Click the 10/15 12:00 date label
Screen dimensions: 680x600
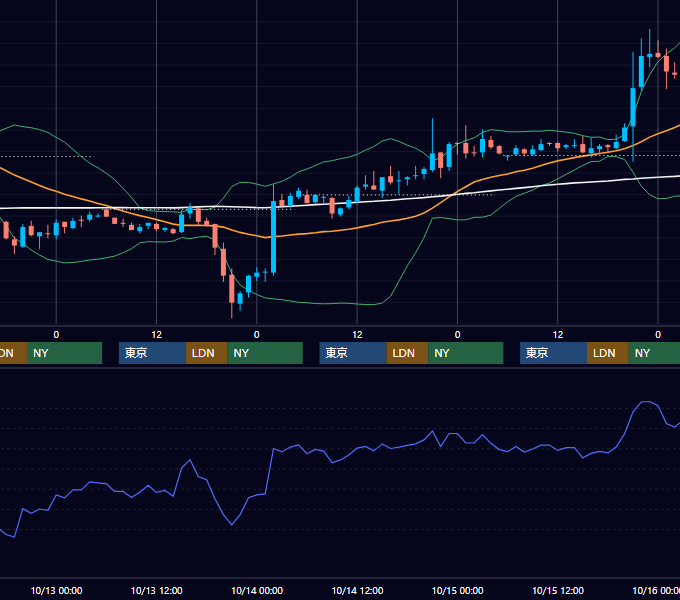(x=558, y=590)
